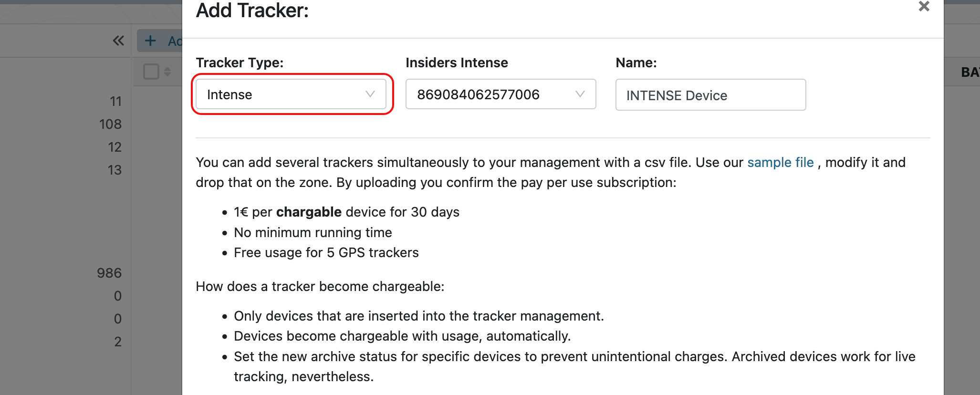Open the Tracker Type dropdown
This screenshot has width=980, height=395.
[291, 94]
